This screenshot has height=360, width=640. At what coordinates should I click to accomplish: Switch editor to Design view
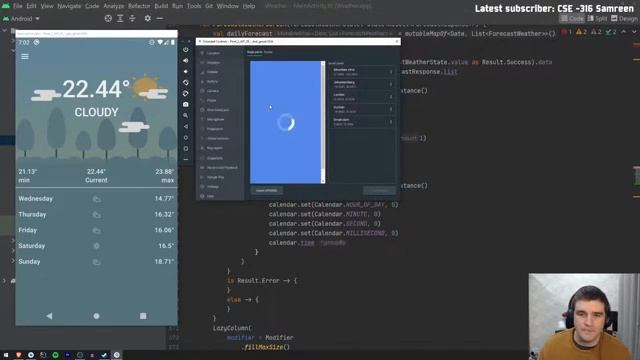click(x=624, y=18)
